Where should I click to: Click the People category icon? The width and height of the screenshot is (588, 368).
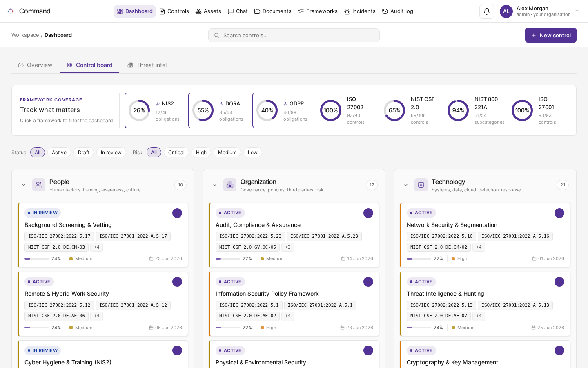coord(39,185)
